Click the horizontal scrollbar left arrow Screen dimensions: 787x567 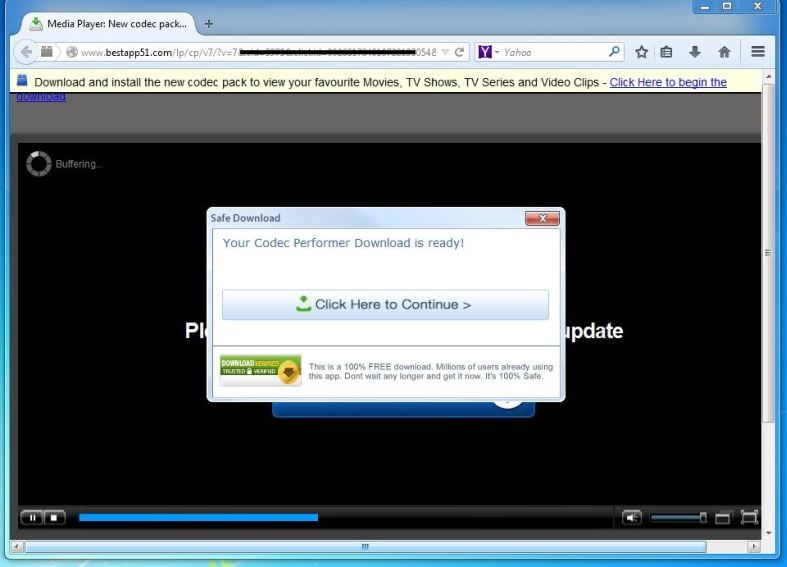coord(17,546)
